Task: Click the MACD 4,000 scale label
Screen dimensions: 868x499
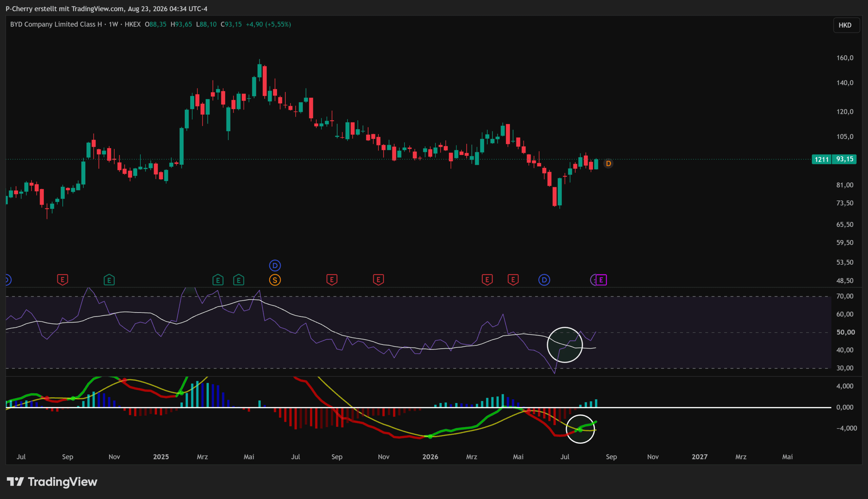Action: tap(845, 386)
